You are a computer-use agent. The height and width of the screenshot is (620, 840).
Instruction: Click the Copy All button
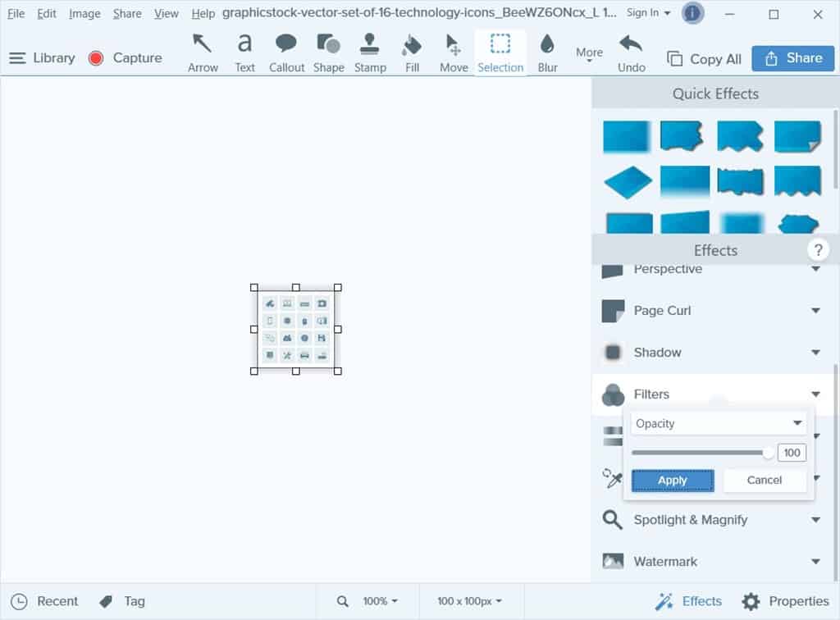point(704,58)
